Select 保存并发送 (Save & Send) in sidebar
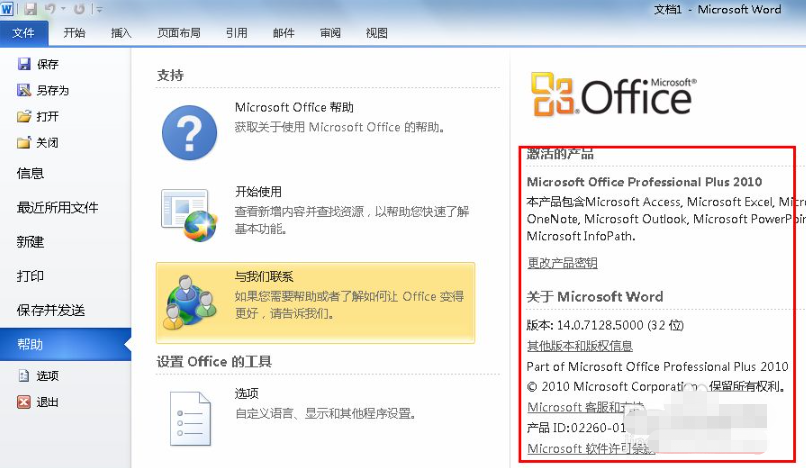Image resolution: width=806 pixels, height=468 pixels. (x=51, y=310)
